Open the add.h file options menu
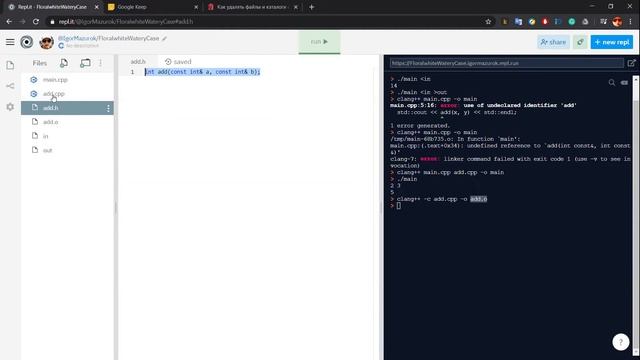 [108, 108]
